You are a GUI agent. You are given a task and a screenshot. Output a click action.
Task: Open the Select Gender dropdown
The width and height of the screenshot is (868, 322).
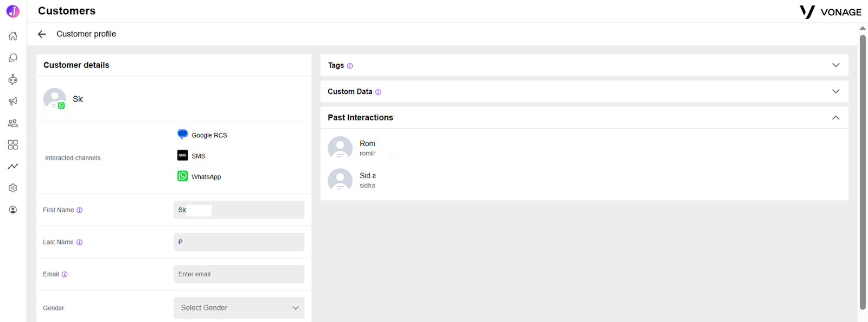(x=239, y=308)
